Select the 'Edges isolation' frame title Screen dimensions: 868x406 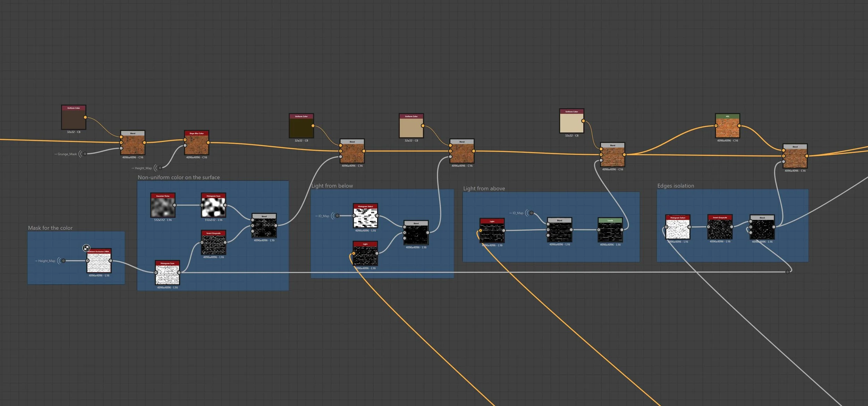[675, 186]
